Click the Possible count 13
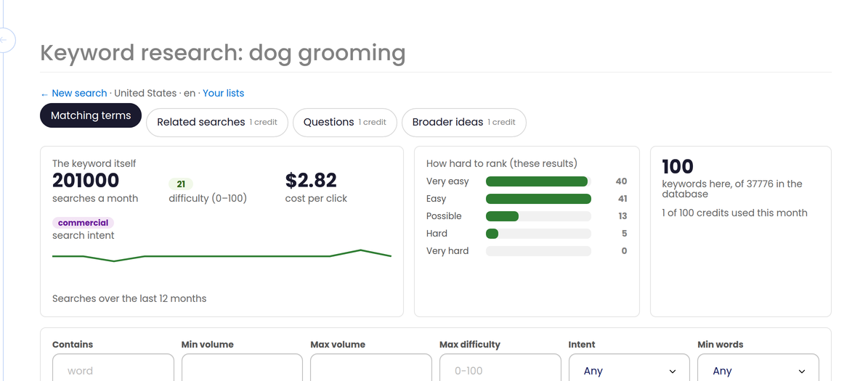Screen dimensions: 868x381 (x=622, y=216)
